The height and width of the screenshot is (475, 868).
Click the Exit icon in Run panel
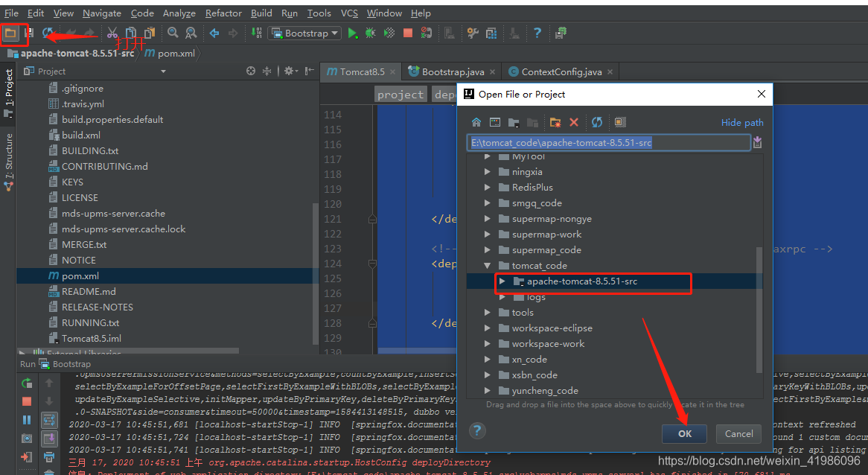(27, 457)
